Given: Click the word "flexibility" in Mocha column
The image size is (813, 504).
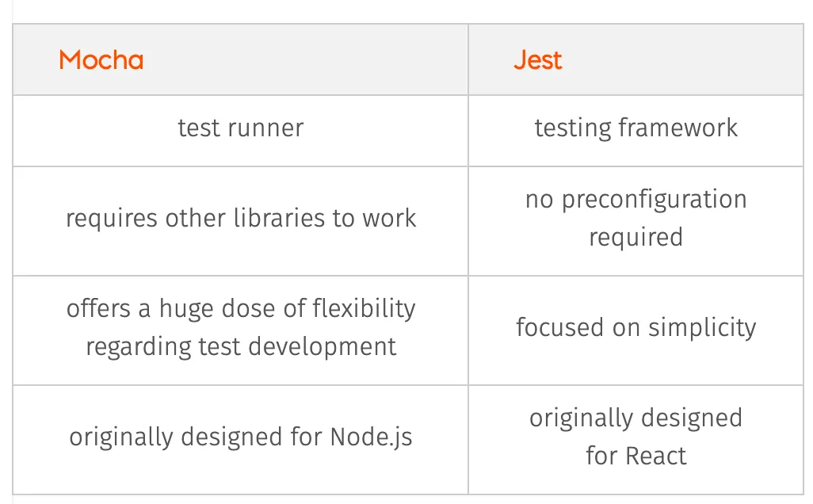Looking at the screenshot, I should [364, 308].
